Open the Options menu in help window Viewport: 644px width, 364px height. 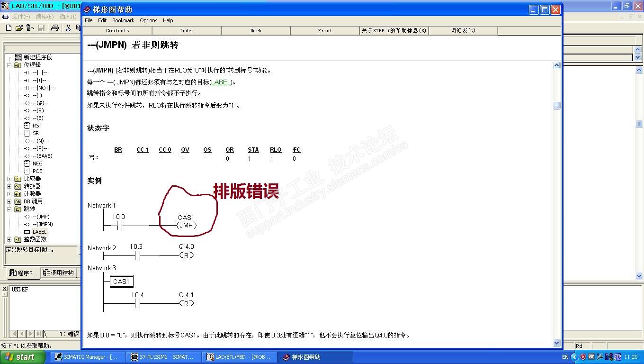(148, 20)
